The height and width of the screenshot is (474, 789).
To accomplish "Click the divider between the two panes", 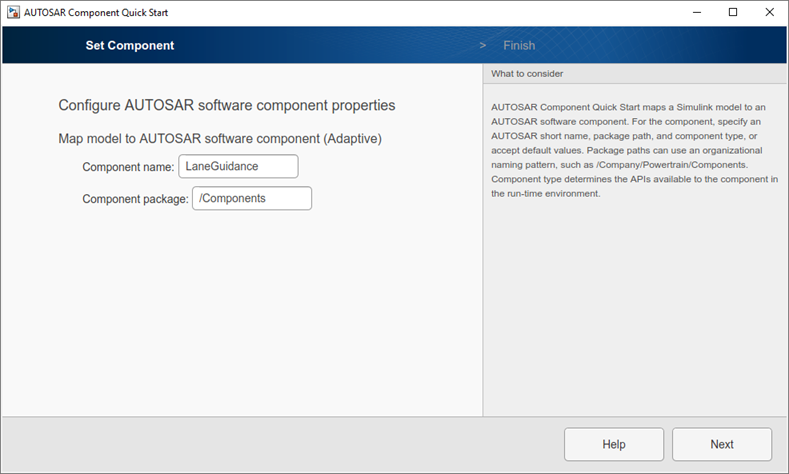I will point(483,240).
